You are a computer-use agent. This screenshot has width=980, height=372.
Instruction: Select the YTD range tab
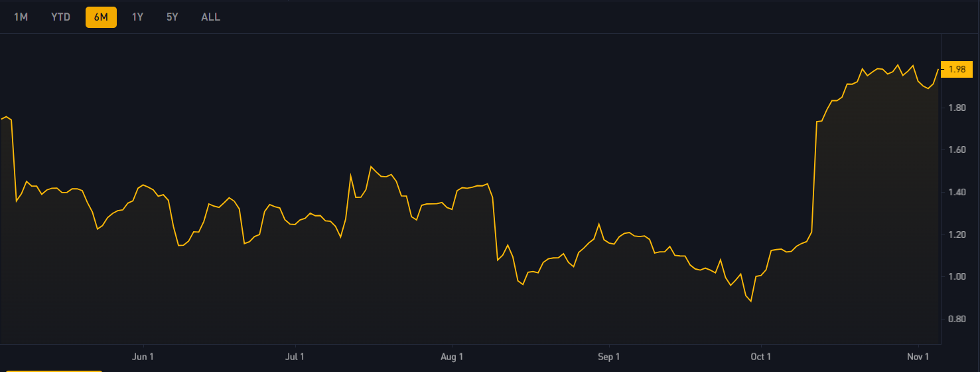coord(60,17)
